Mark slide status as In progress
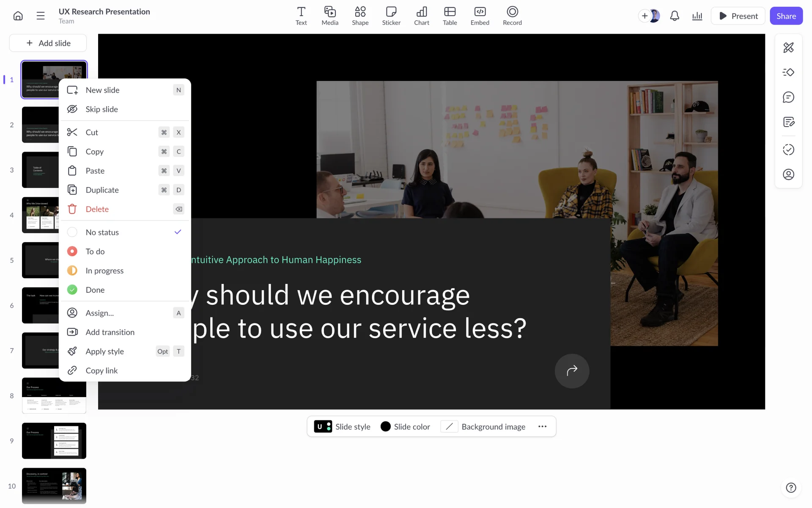This screenshot has height=508, width=812. tap(104, 271)
